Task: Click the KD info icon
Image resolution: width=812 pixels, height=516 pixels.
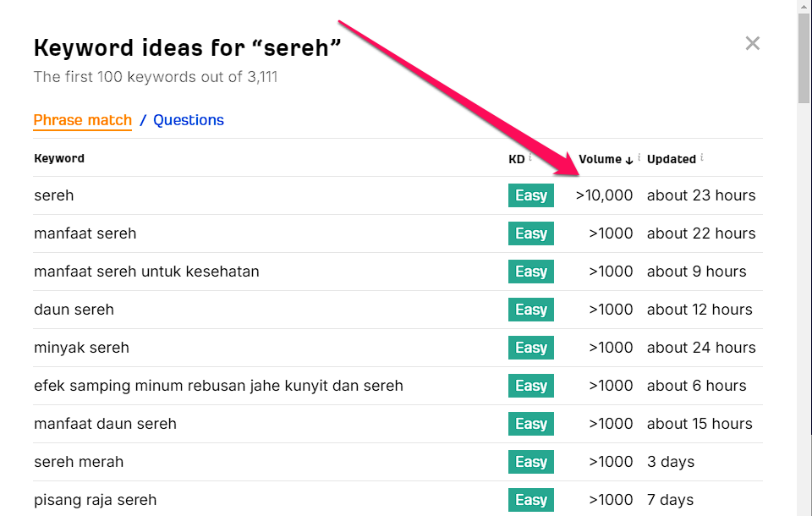Action: click(x=530, y=157)
